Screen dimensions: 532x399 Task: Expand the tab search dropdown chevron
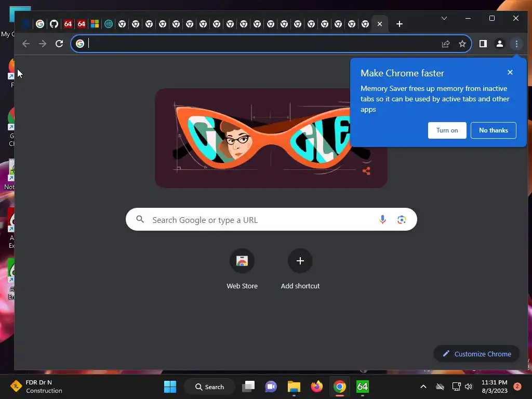444,18
